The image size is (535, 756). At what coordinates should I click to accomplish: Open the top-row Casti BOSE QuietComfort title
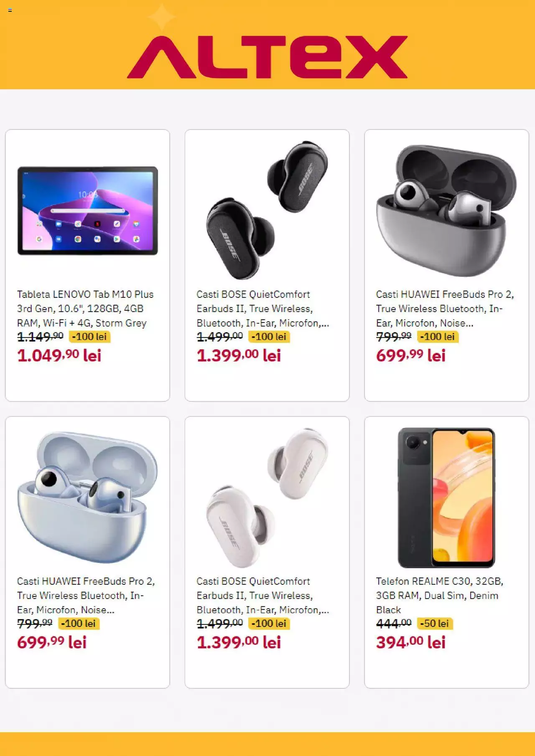(263, 309)
